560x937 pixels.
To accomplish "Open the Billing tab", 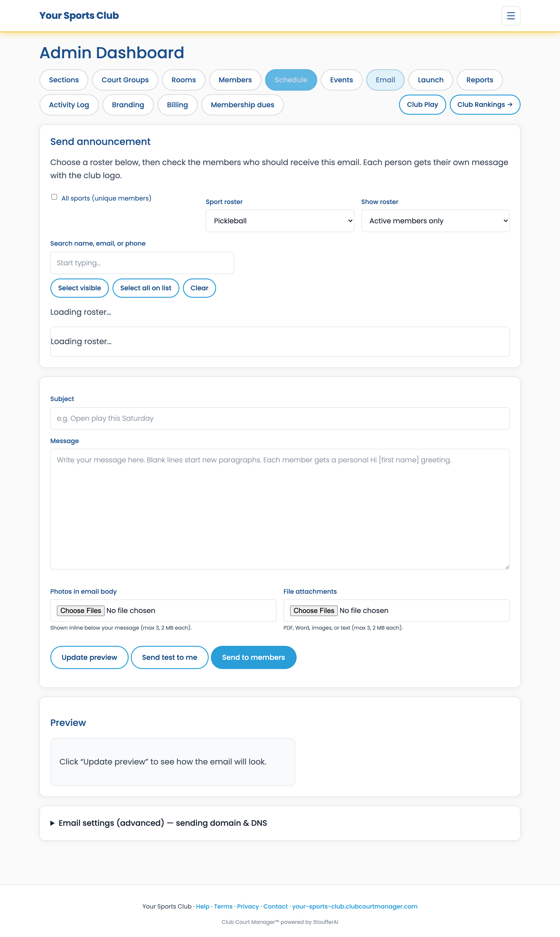I will pos(177,105).
